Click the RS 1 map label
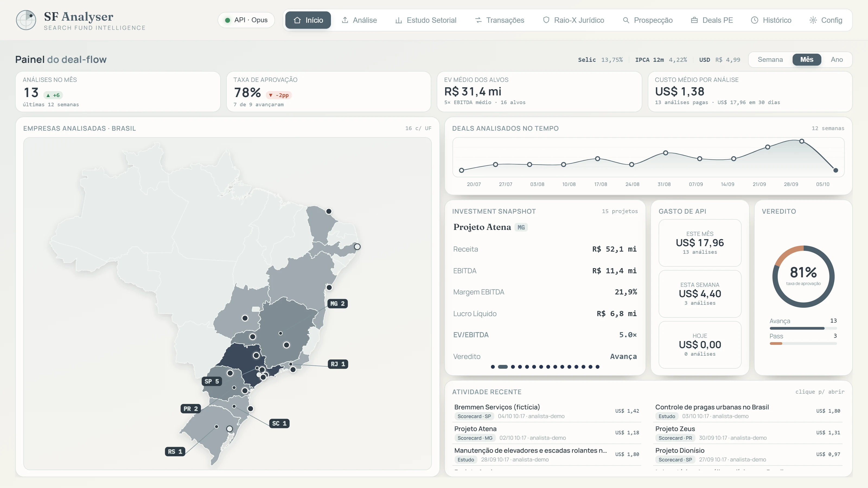The width and height of the screenshot is (868, 488). tap(175, 451)
